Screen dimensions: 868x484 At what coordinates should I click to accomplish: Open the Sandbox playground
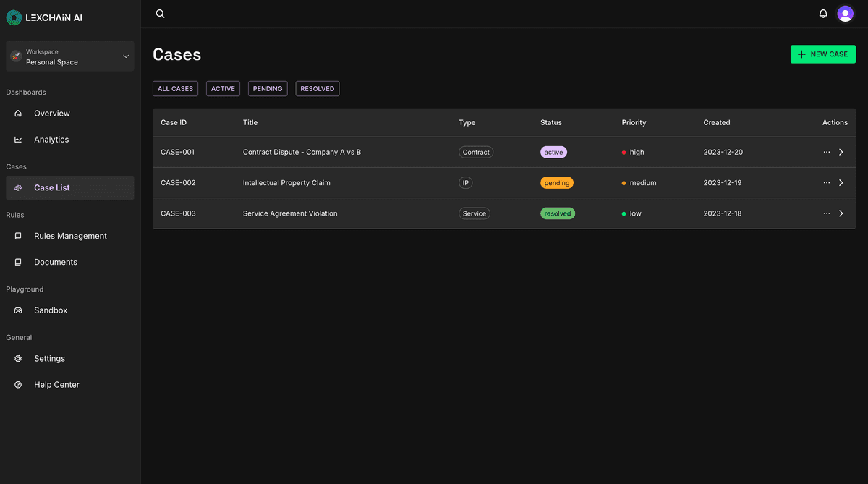pyautogui.click(x=70, y=310)
